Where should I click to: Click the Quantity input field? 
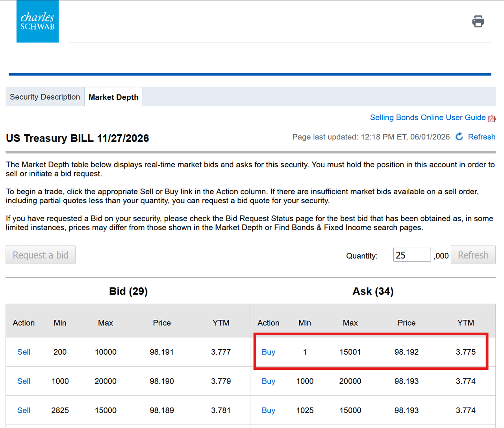[412, 255]
